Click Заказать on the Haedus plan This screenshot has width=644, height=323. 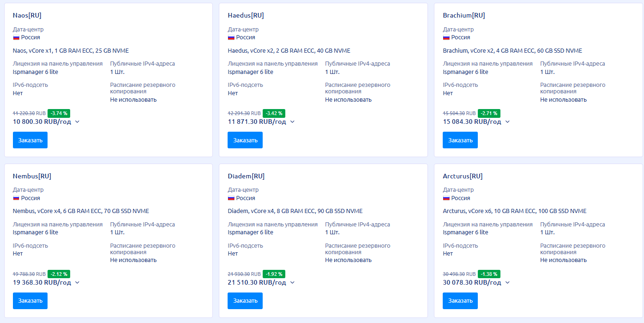tap(245, 140)
